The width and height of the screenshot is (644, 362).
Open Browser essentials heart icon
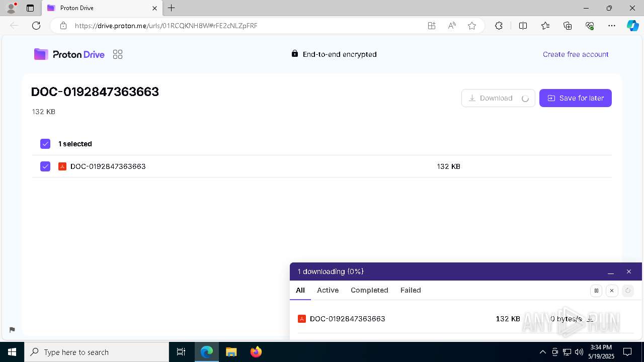(590, 26)
